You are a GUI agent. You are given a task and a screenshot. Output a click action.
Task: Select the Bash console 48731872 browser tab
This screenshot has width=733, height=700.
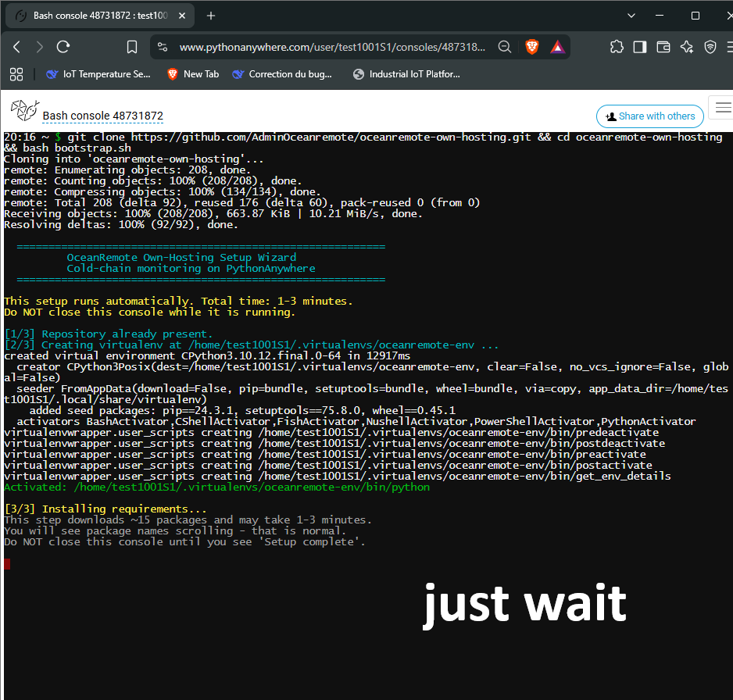99,16
